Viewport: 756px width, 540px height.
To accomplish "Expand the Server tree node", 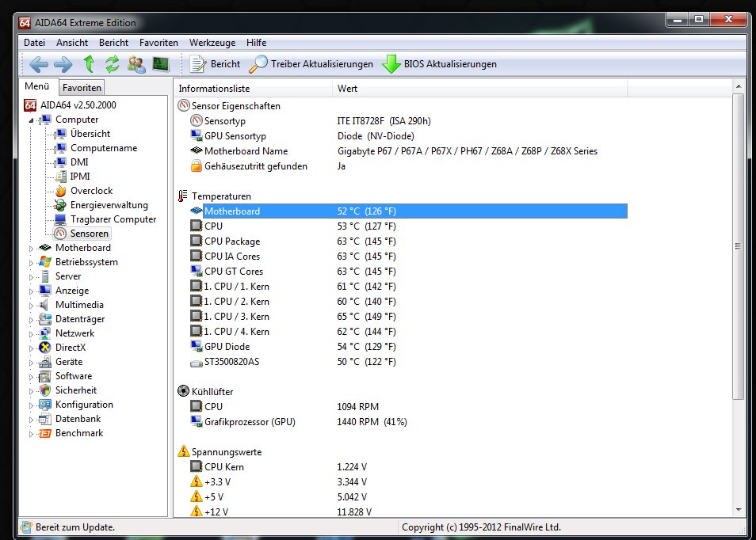I will tap(31, 277).
